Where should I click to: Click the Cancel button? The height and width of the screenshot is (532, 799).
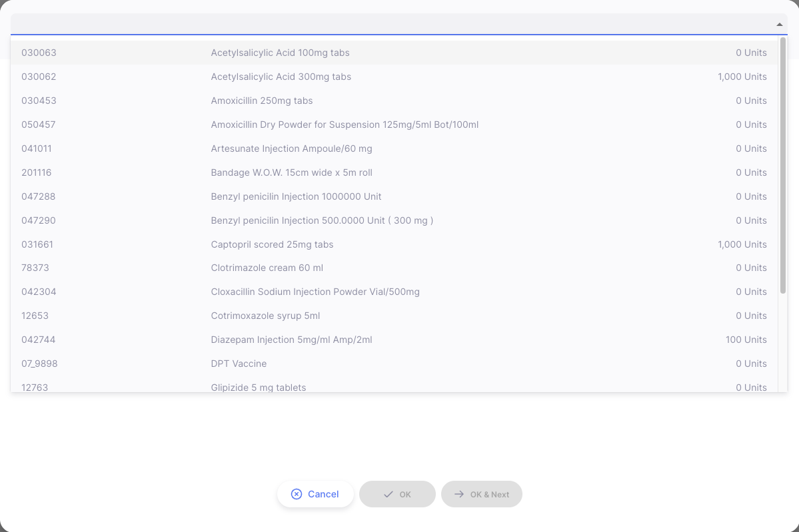(315, 494)
